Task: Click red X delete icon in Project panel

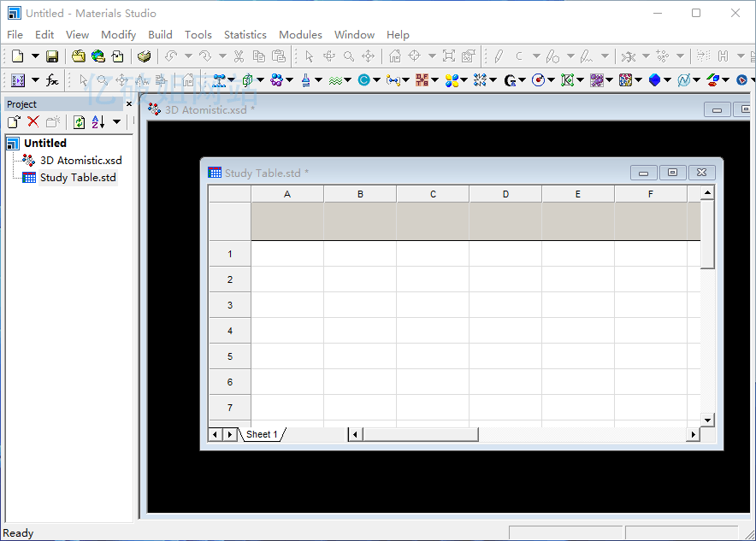Action: 33,122
